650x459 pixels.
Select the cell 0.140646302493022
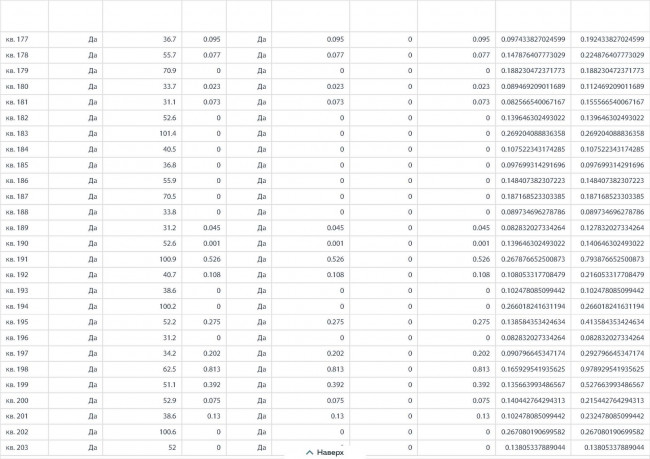pyautogui.click(x=612, y=244)
